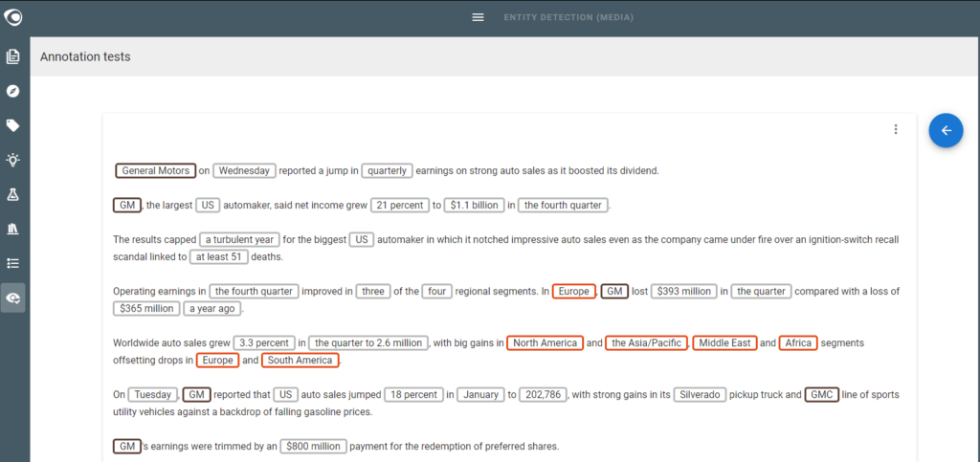The width and height of the screenshot is (980, 462).
Task: Select the 18 percent entity chip
Action: [413, 395]
